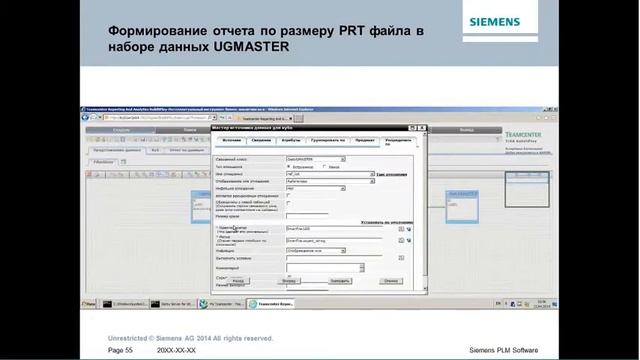
Task: Select the Teamcenter Reporting browser tab
Action: pyautogui.click(x=264, y=118)
